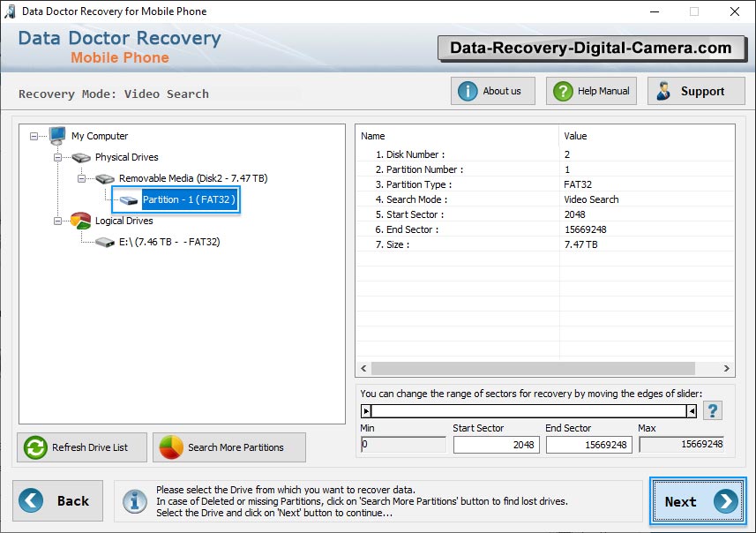The height and width of the screenshot is (533, 756).
Task: Click the slider help question mark icon
Action: pos(713,411)
